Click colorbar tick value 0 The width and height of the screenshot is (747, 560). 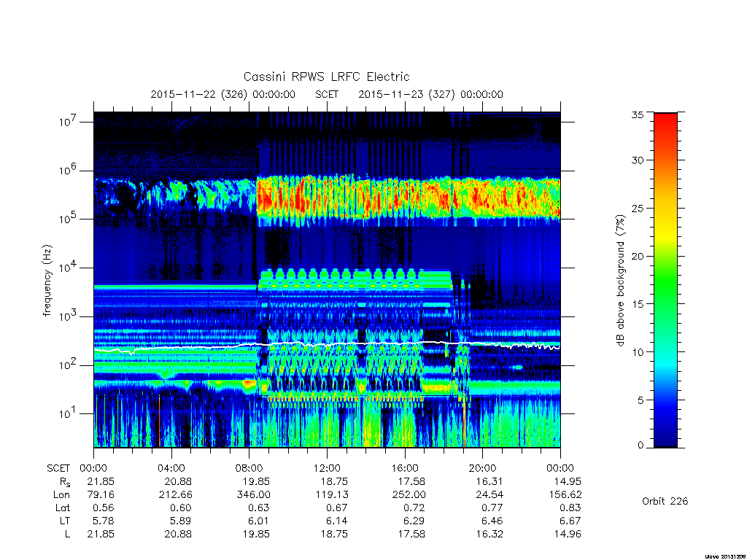[640, 445]
